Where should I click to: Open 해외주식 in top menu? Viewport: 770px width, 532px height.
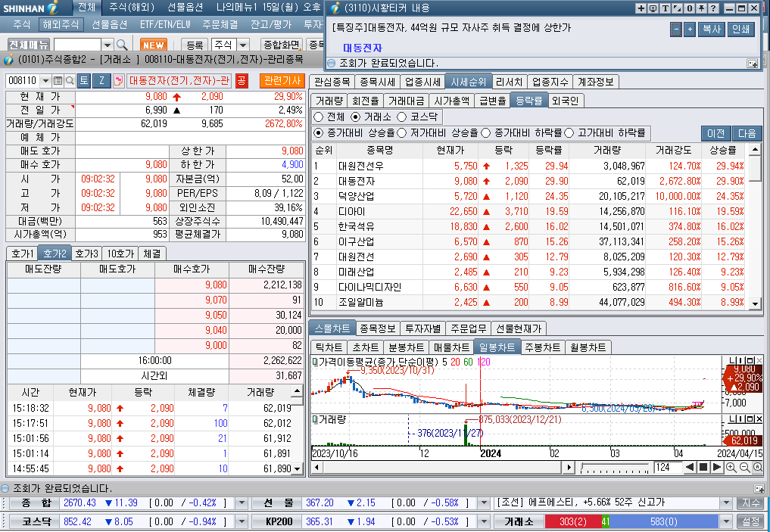[x=61, y=24]
